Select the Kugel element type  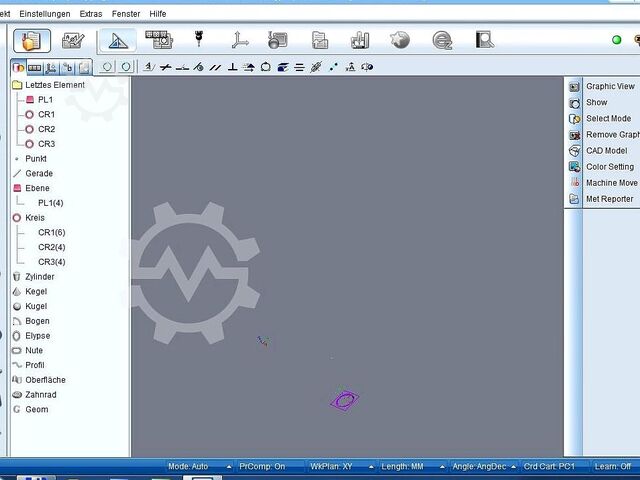[36, 306]
